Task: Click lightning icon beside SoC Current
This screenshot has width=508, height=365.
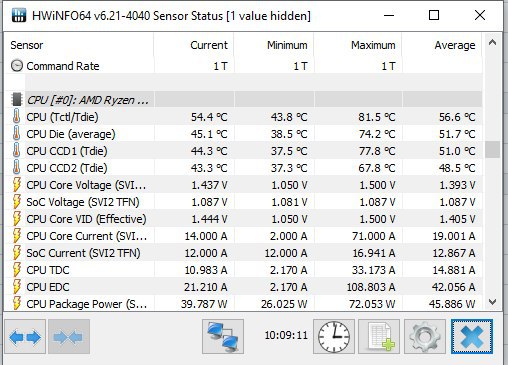Action: tap(17, 253)
